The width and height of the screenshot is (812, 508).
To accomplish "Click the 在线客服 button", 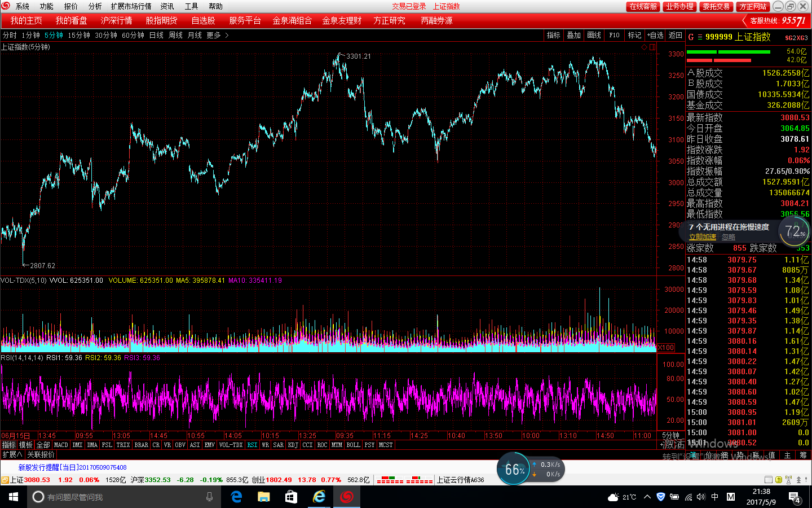I will 643,7.
